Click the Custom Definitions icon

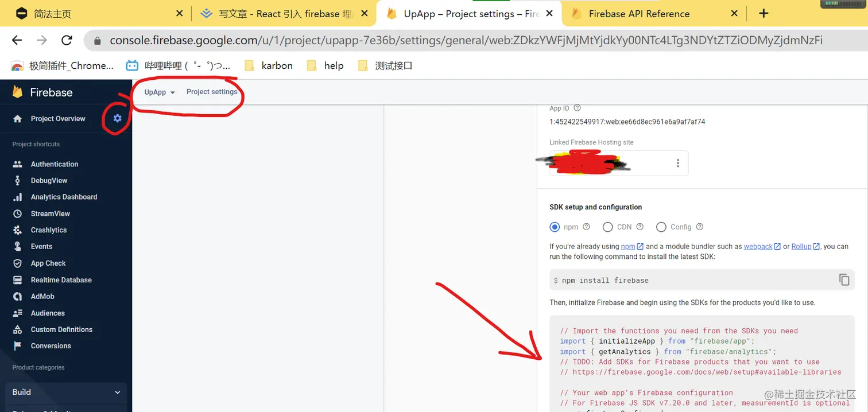(18, 329)
